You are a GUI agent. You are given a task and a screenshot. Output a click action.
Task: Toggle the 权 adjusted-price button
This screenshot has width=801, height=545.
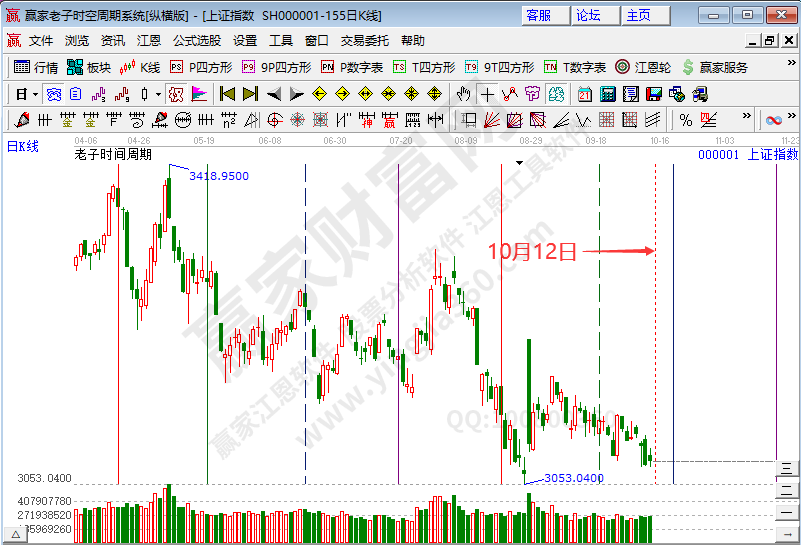175,94
